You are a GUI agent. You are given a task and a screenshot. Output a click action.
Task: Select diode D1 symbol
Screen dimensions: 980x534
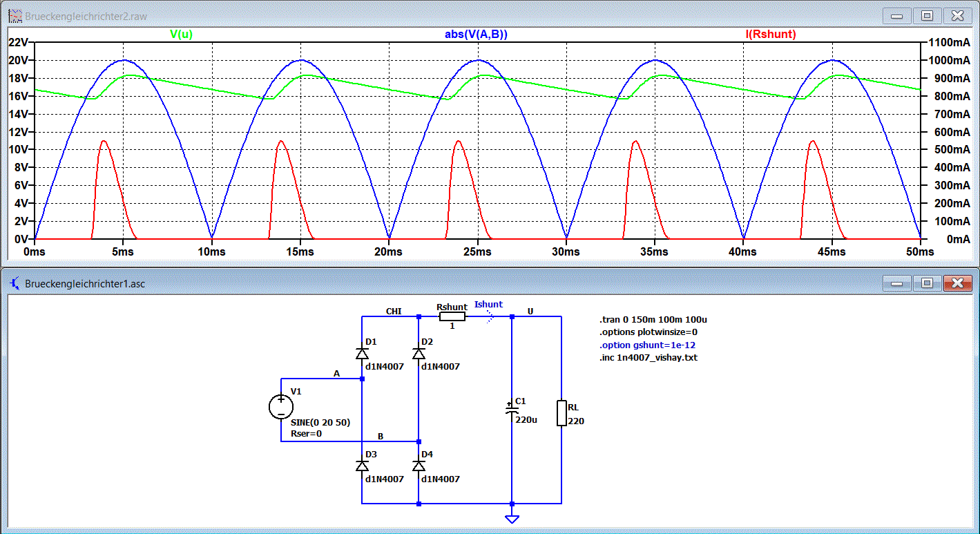pos(362,353)
